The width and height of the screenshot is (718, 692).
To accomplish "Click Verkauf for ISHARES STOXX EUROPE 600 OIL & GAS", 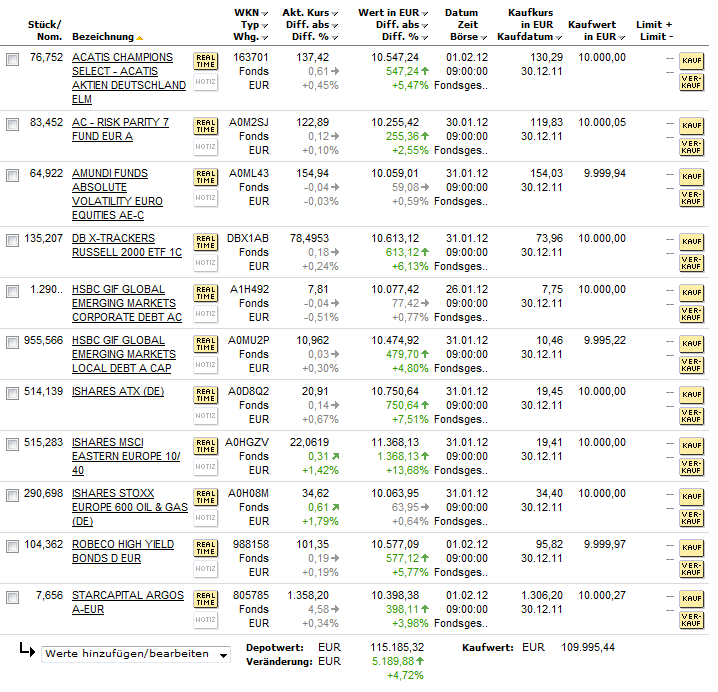I will pos(691,518).
